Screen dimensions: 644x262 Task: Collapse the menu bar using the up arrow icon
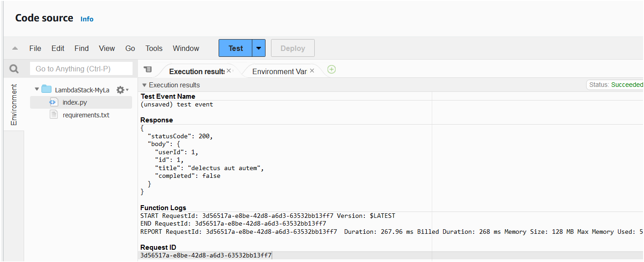[15, 48]
